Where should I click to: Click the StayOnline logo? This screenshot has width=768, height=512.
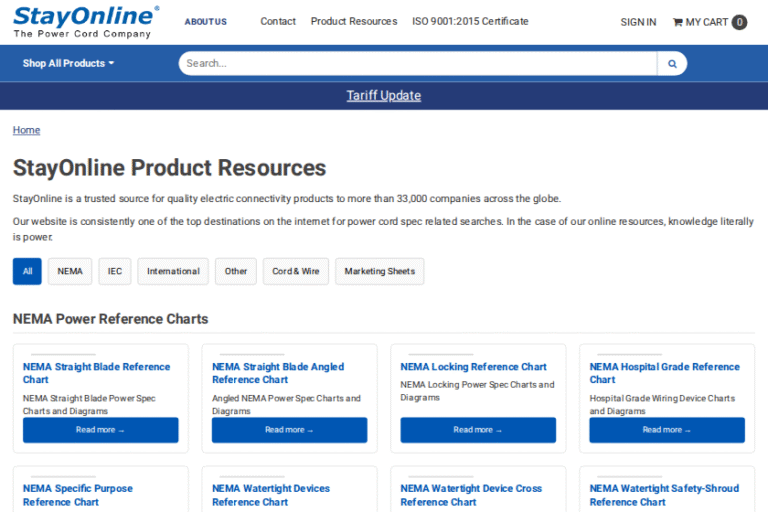[x=85, y=21]
